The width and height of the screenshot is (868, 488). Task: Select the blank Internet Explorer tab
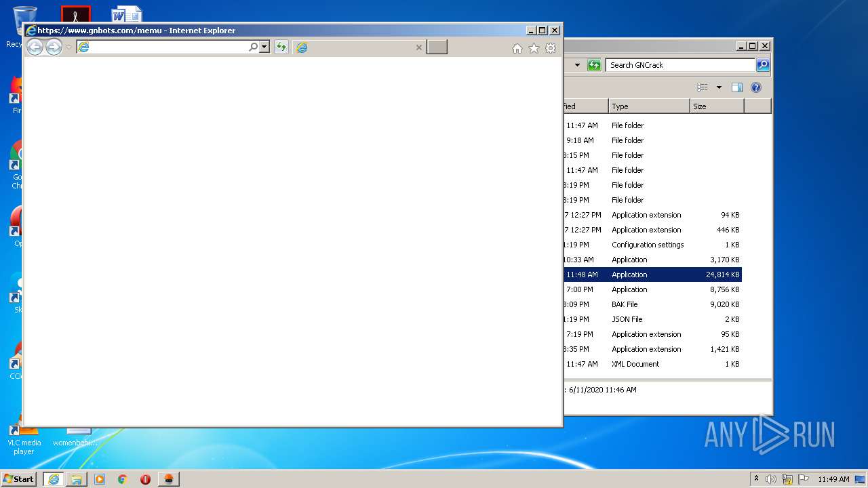point(359,47)
